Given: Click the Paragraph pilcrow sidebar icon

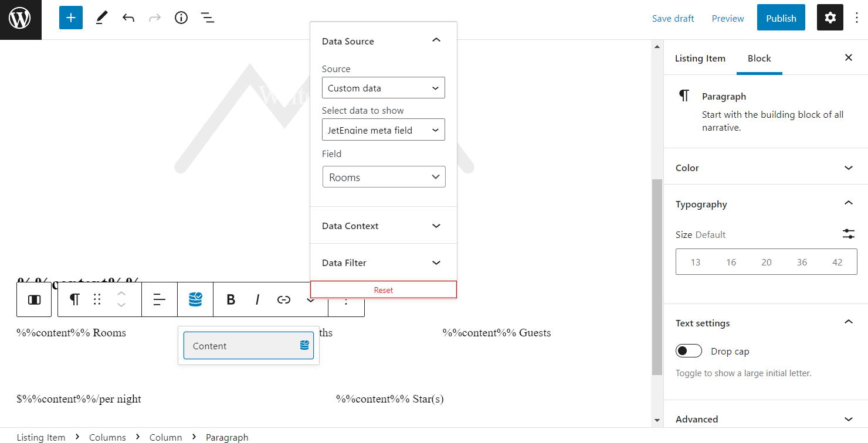Looking at the screenshot, I should pos(684,96).
